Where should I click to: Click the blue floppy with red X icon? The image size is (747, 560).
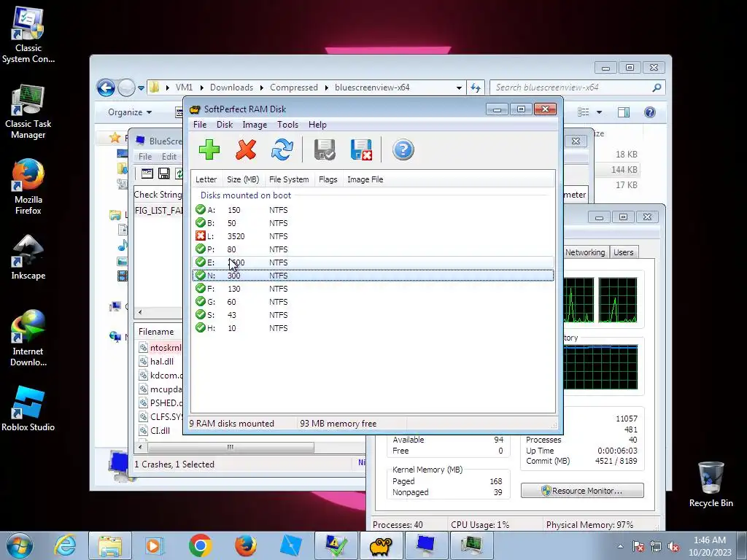coord(361,150)
